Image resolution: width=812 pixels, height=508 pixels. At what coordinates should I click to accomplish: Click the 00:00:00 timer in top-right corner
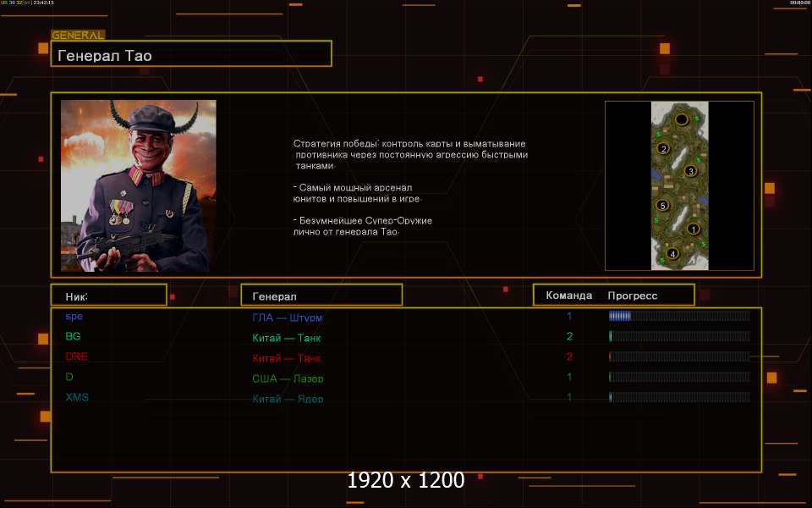point(800,3)
